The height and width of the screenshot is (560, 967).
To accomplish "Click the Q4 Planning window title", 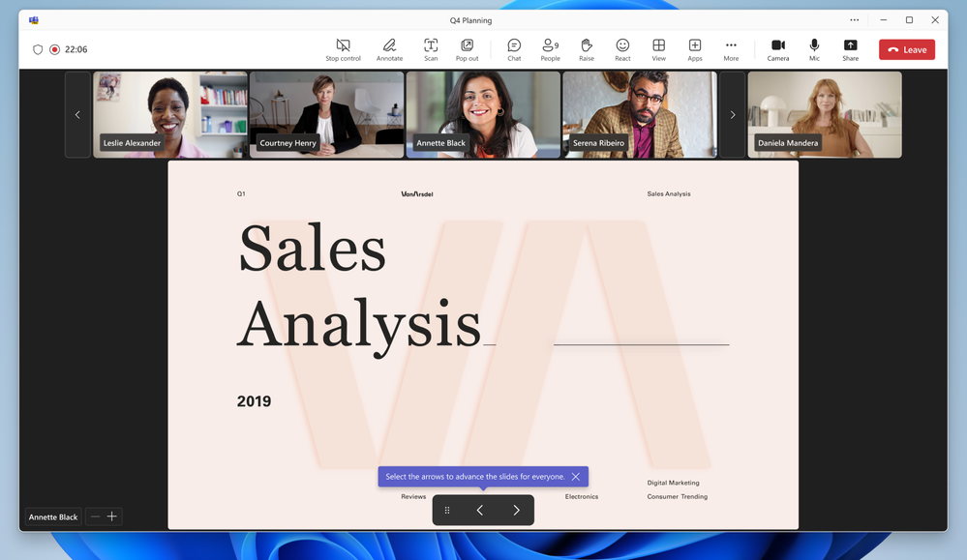I will coord(470,20).
